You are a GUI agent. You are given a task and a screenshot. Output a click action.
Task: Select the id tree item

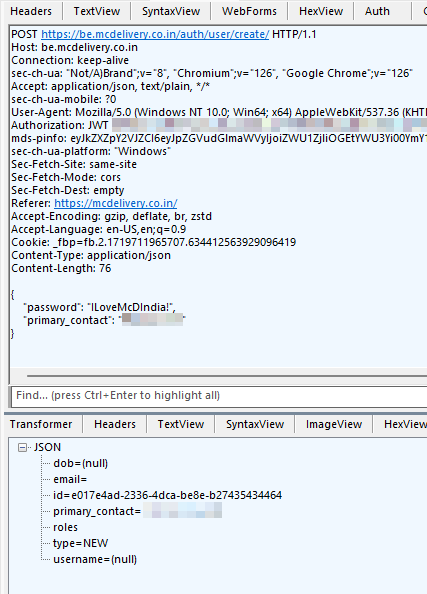[x=167, y=496]
